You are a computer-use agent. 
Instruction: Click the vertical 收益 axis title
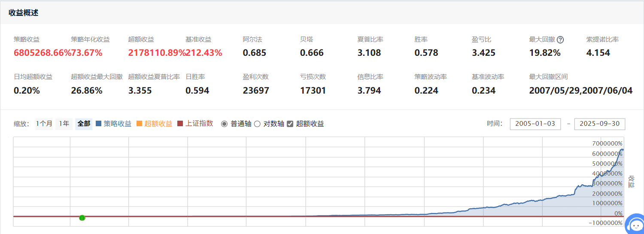(631, 181)
